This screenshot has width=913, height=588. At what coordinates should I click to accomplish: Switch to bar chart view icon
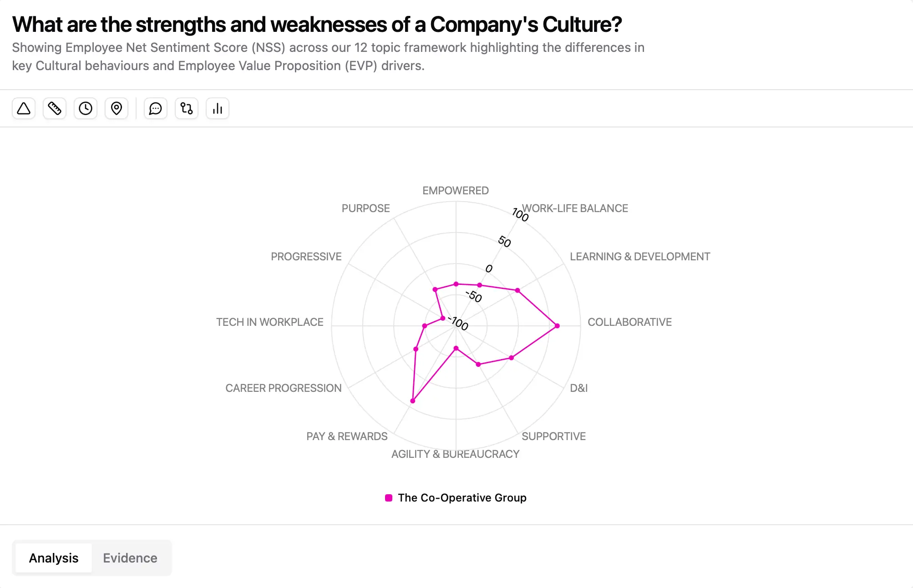pyautogui.click(x=217, y=108)
